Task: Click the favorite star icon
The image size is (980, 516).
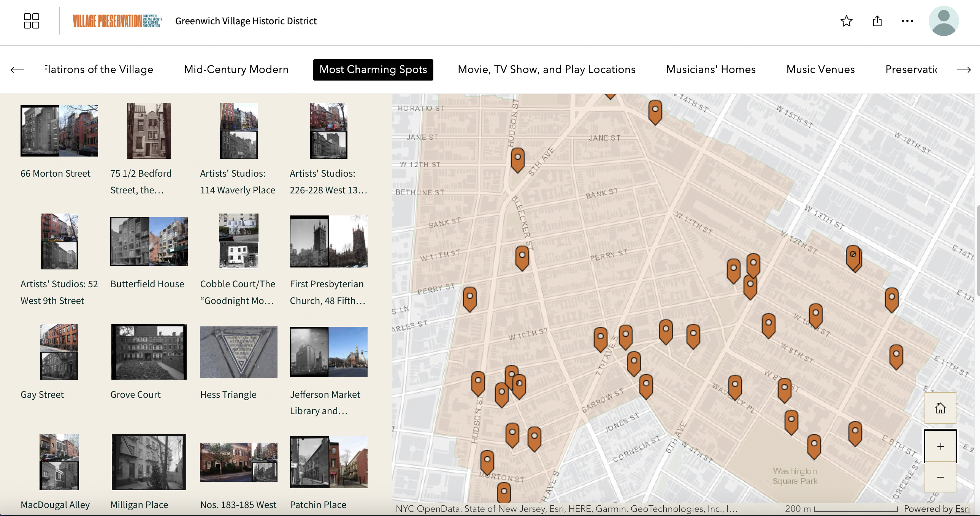Action: pos(846,21)
